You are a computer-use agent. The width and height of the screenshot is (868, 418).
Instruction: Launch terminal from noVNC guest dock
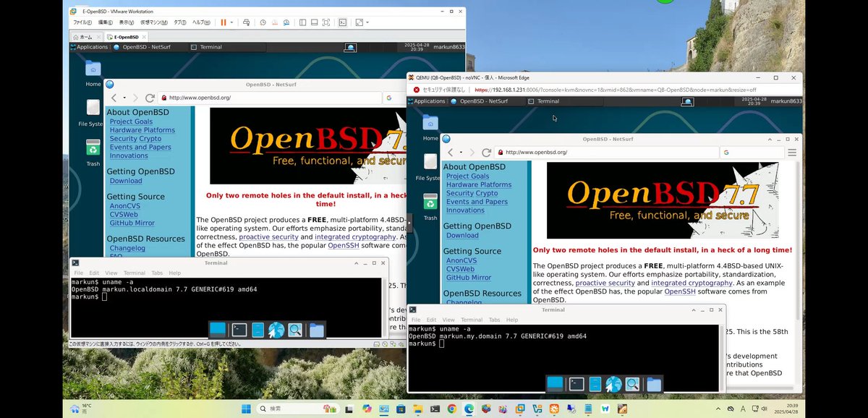(x=576, y=384)
